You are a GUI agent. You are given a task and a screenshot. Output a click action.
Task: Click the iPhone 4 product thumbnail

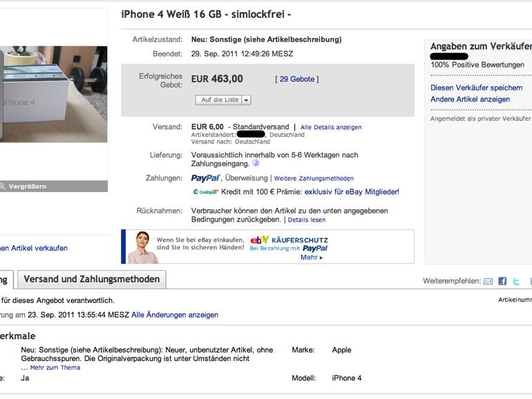(x=53, y=95)
